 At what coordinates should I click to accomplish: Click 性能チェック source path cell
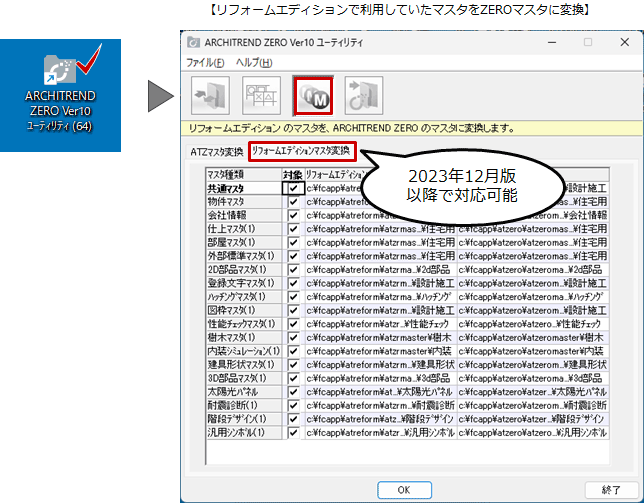pyautogui.click(x=381, y=324)
